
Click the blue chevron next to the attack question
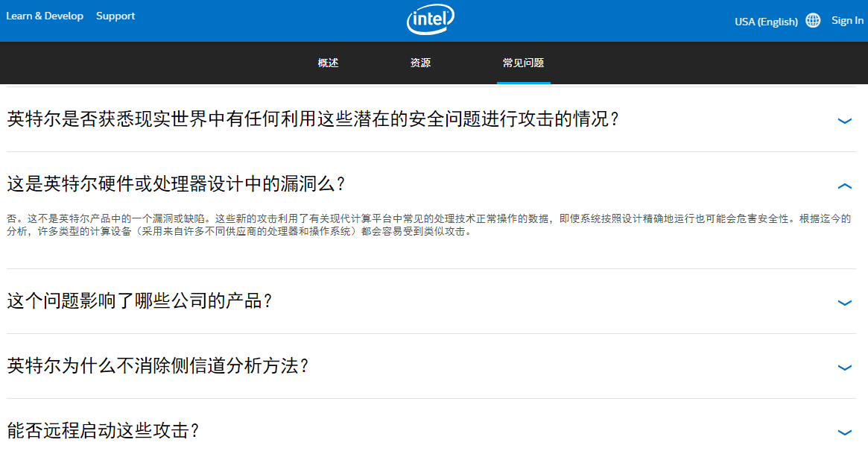tap(844, 119)
